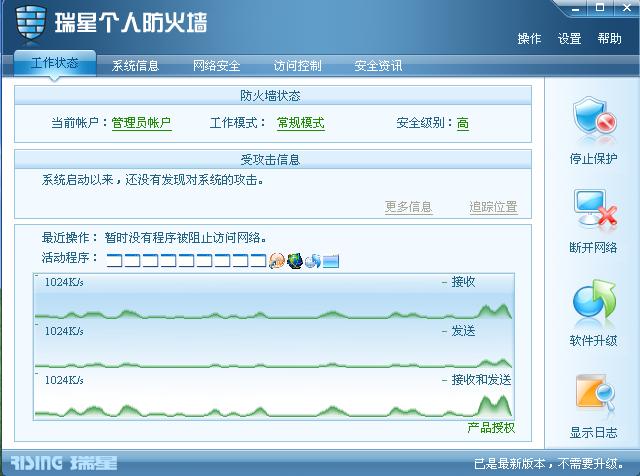Open the 安全资讯 tab
This screenshot has width=640, height=476.
click(x=378, y=66)
